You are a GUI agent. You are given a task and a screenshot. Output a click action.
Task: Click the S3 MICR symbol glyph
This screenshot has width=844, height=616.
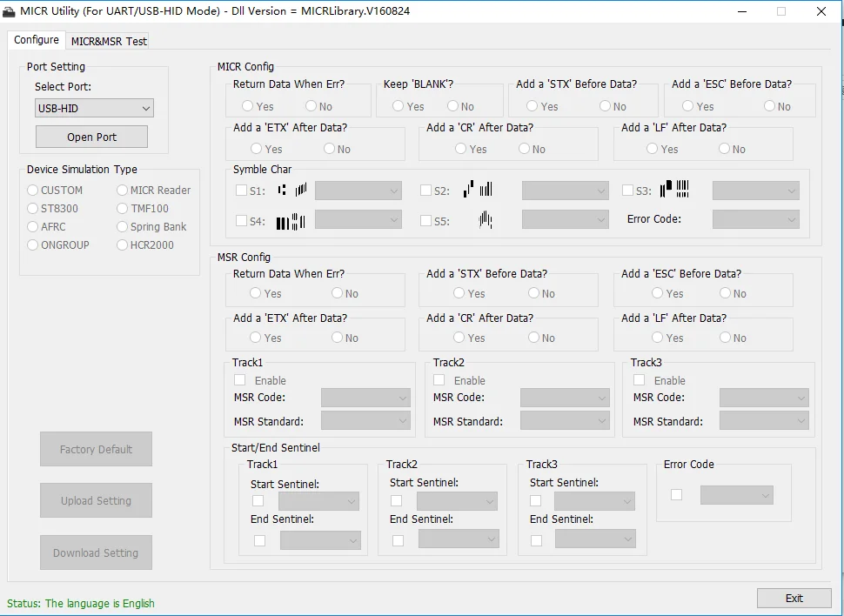674,190
